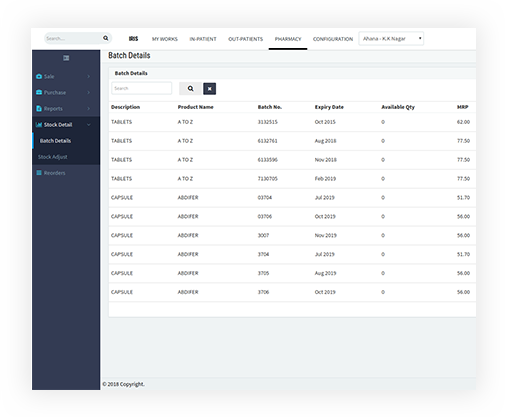Run batch search with magnifier button

[x=190, y=89]
